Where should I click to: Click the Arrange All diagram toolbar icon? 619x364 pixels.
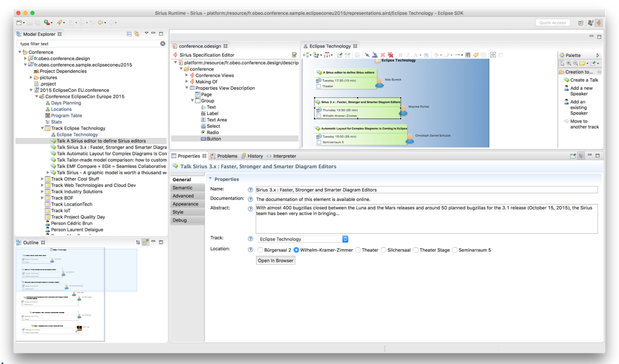pos(306,55)
